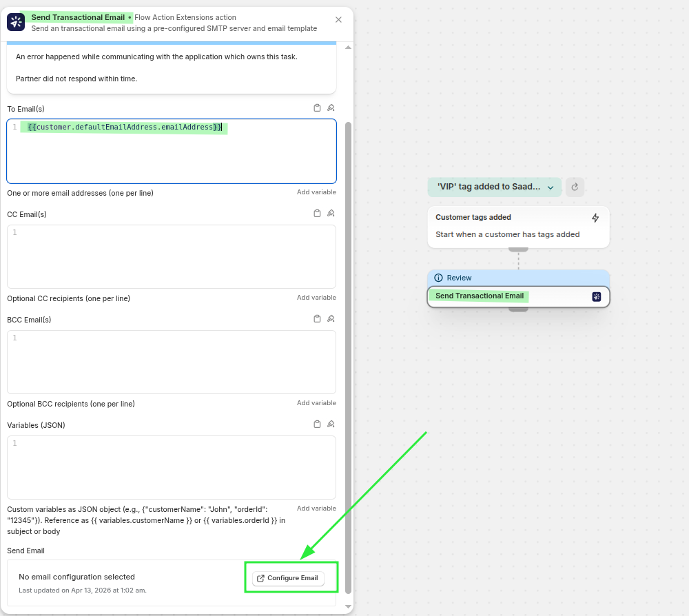Click clipboard icon for Variables (JSON)
Image resolution: width=689 pixels, height=616 pixels.
(x=317, y=424)
